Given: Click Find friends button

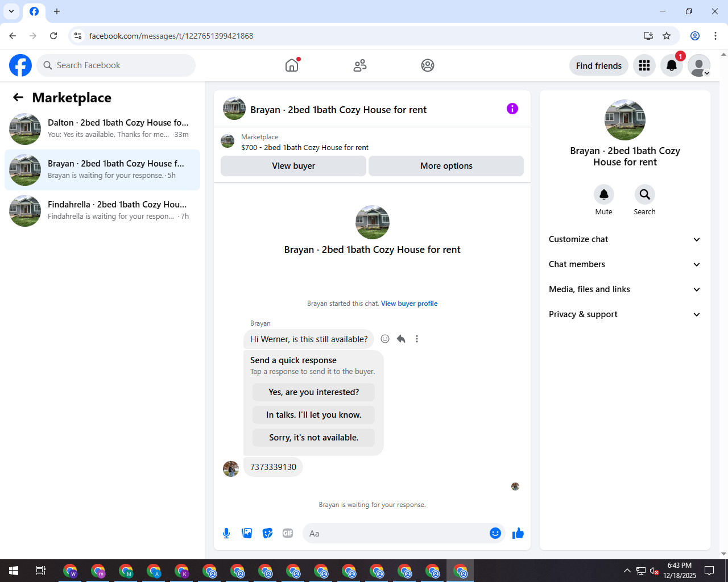Looking at the screenshot, I should (599, 65).
